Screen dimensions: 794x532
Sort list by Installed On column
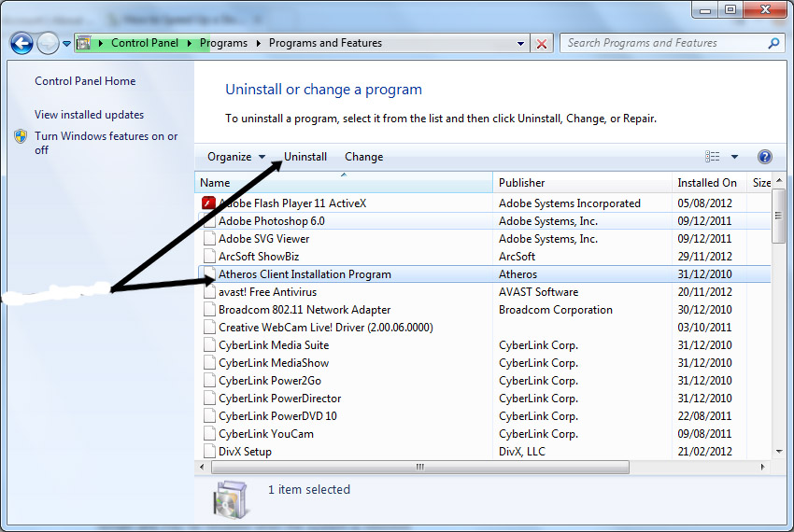click(x=707, y=183)
